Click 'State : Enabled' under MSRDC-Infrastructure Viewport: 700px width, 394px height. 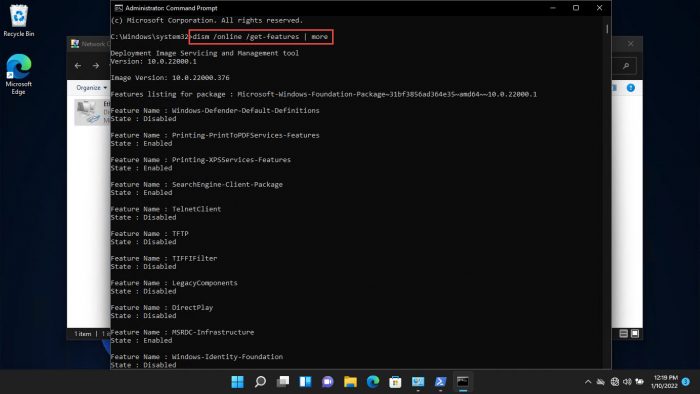click(142, 340)
